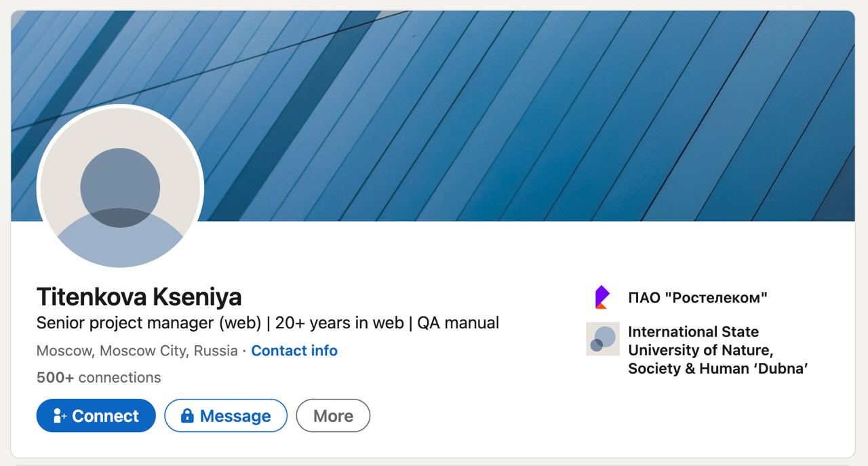Click the 'Senior project manager (web)' headline text

click(149, 323)
